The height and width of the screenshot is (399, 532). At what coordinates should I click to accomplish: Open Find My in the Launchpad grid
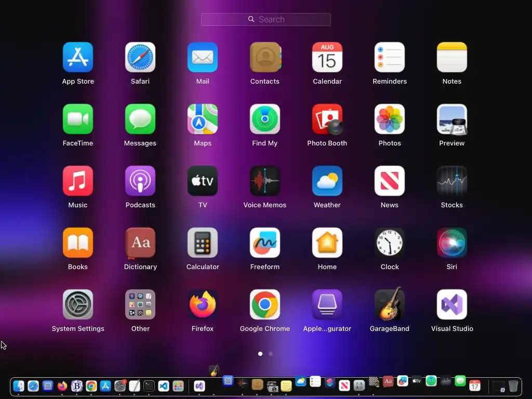(265, 119)
